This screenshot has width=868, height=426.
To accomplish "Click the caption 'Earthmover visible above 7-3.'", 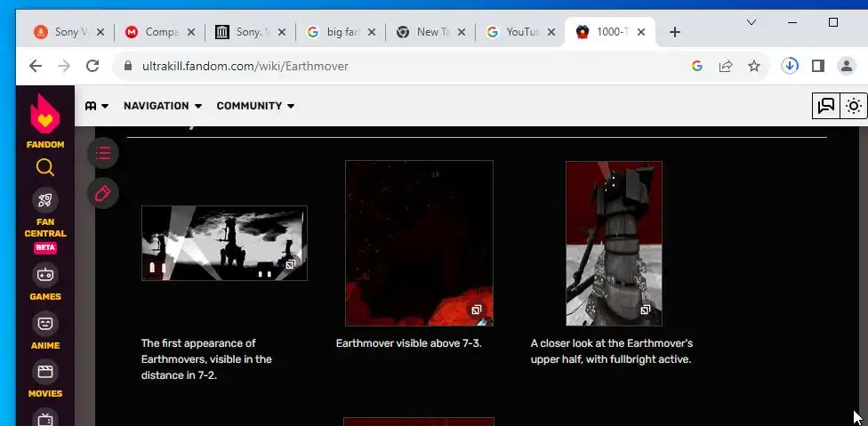I will point(408,343).
